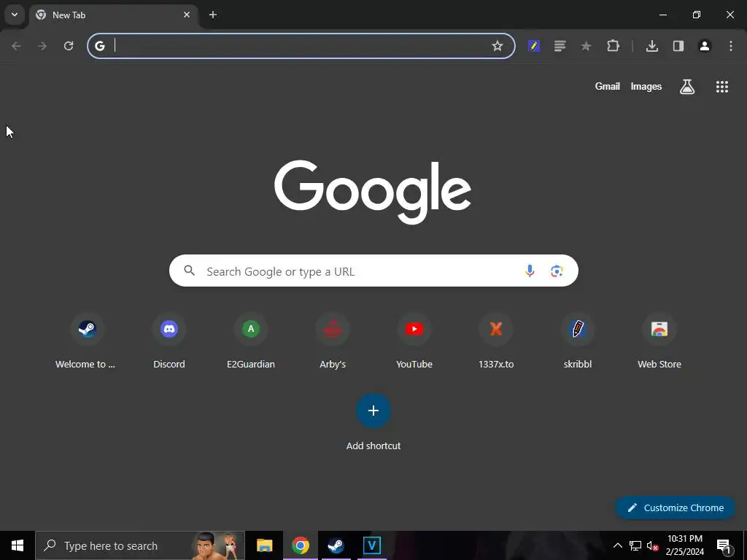Open the Windows Start menu

pyautogui.click(x=18, y=545)
